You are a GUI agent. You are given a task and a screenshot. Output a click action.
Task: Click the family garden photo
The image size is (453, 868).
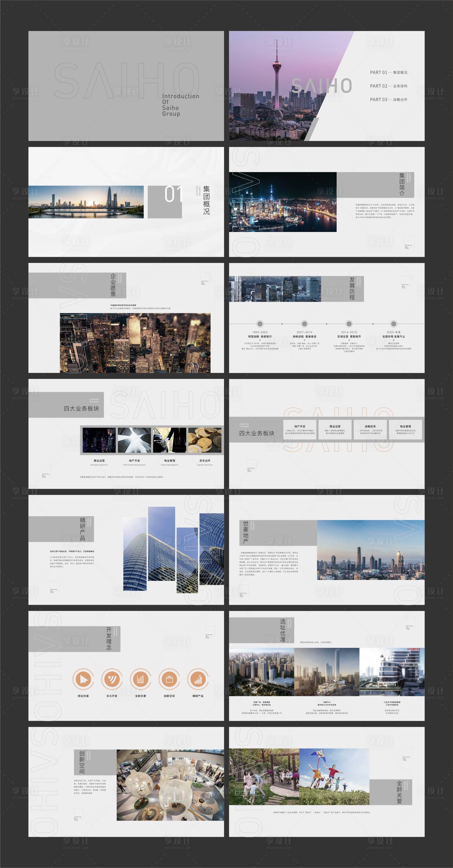point(264,777)
